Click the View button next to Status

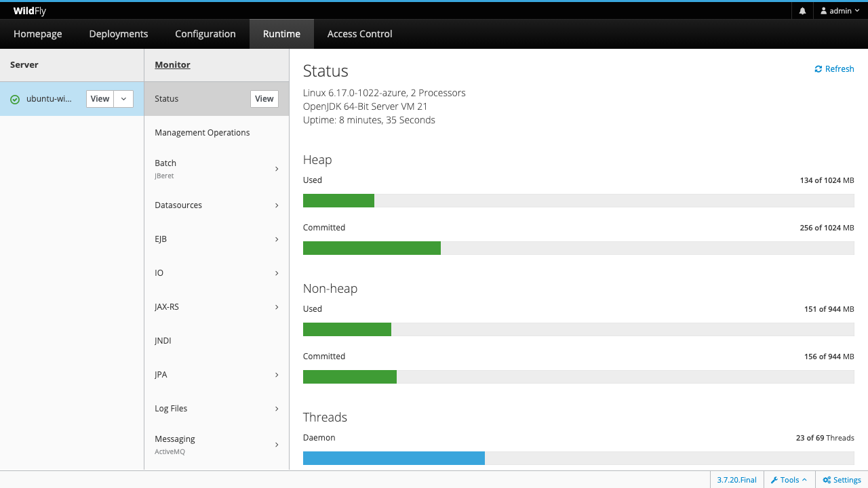click(264, 99)
